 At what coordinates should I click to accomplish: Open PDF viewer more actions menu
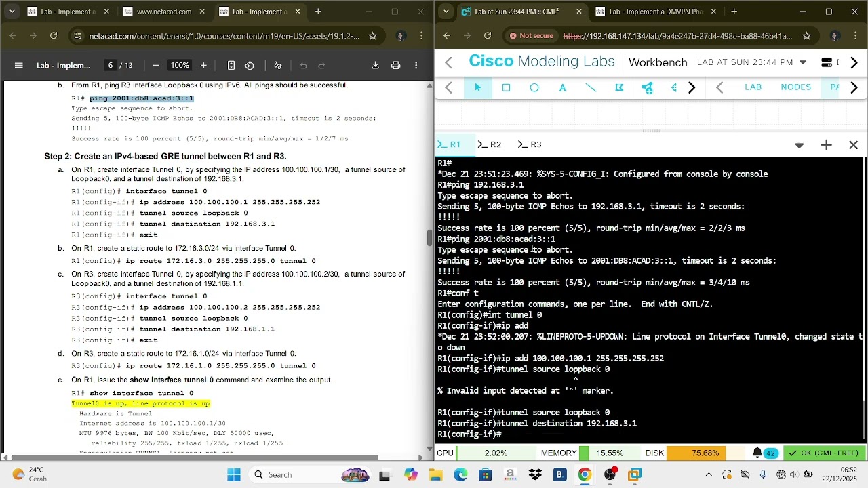[416, 65]
